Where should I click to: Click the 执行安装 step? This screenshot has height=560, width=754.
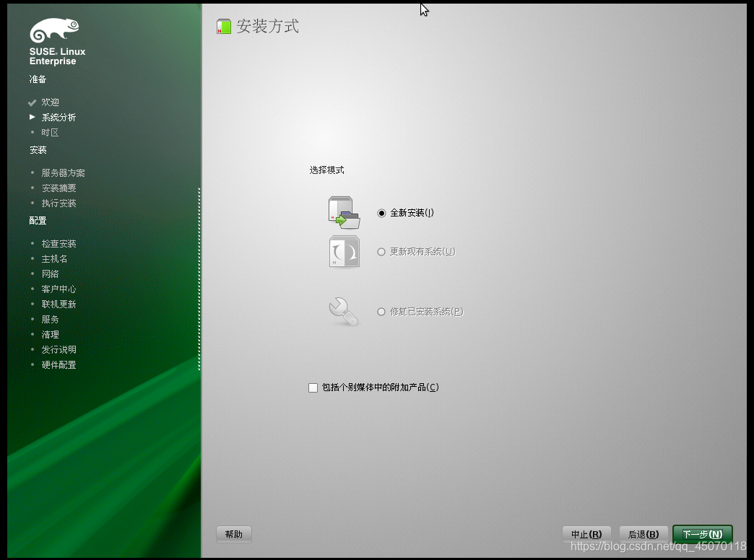pyautogui.click(x=58, y=204)
